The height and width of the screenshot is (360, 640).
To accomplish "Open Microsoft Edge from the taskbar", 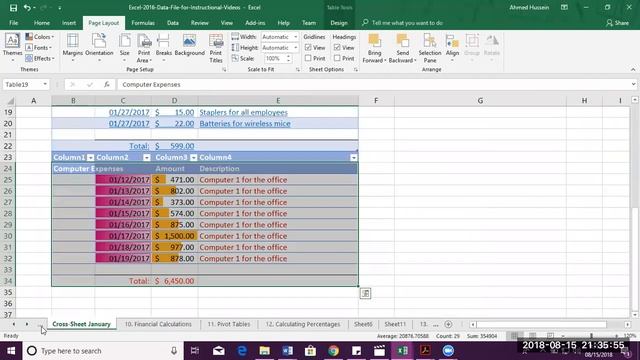I will tap(242, 351).
